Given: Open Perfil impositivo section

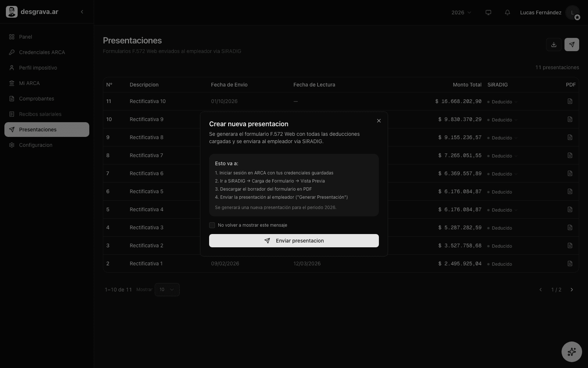Looking at the screenshot, I should point(47,68).
